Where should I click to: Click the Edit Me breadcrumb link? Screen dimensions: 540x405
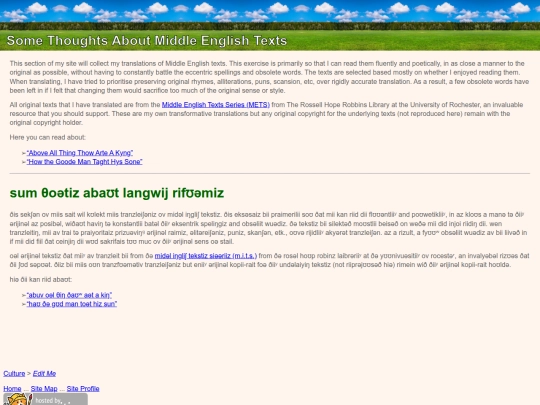(44, 373)
